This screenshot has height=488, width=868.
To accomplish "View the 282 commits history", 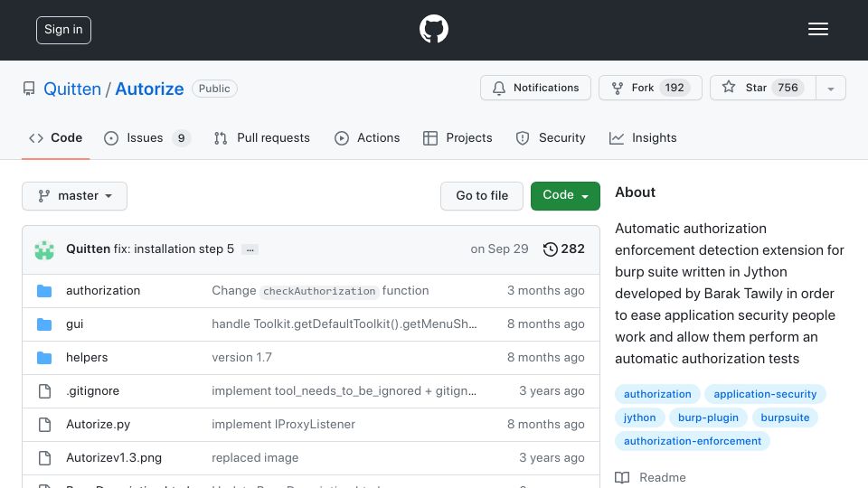I will (563, 249).
